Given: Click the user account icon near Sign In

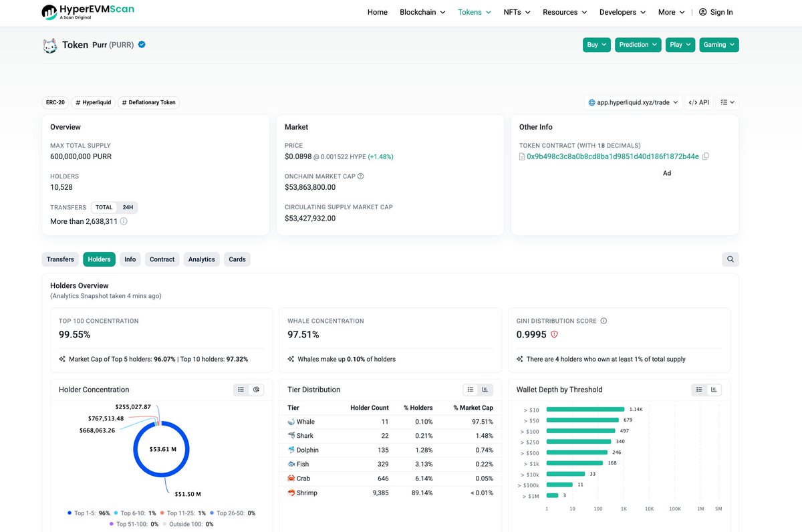Looking at the screenshot, I should 702,12.
